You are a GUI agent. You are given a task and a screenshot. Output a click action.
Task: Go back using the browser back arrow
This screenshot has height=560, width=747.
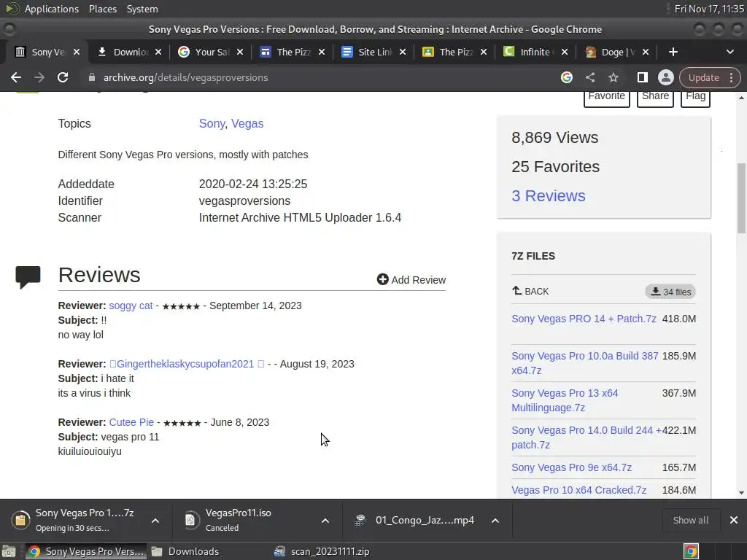coord(16,77)
